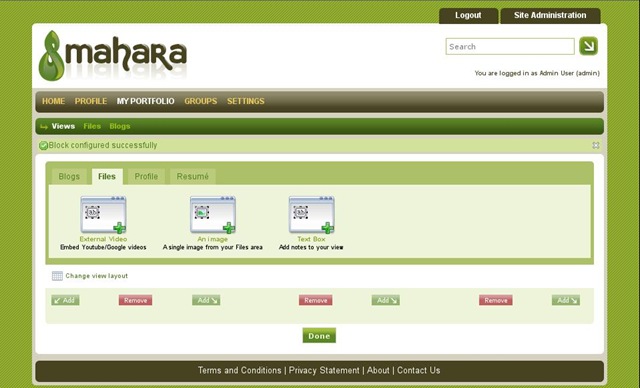Open the PROFILE menu
This screenshot has width=640, height=388.
coord(91,101)
